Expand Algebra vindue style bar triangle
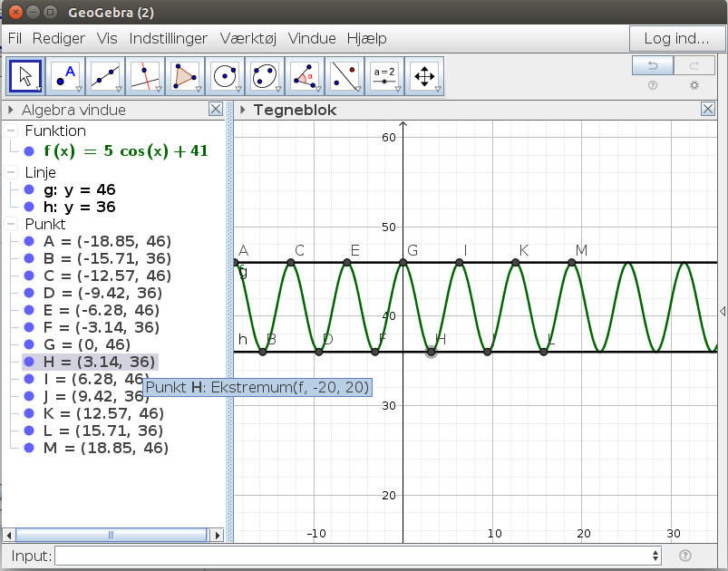This screenshot has height=571, width=728. click(11, 110)
